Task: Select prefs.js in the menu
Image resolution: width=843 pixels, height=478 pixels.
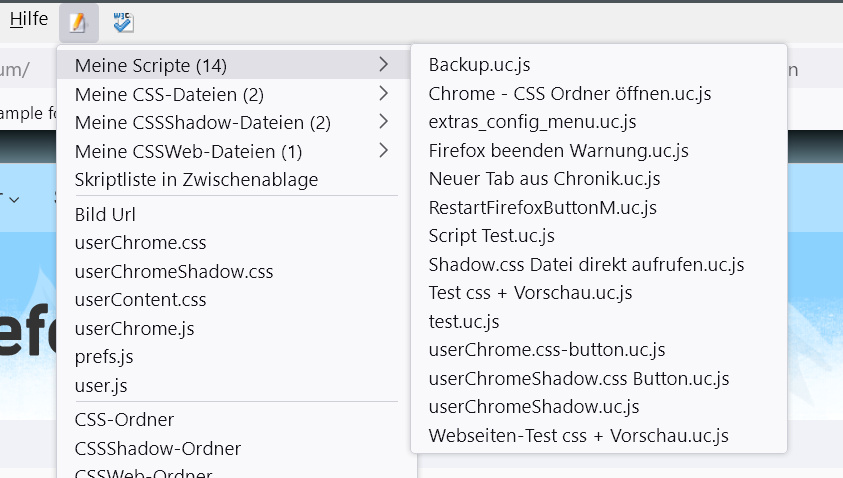Action: point(104,356)
